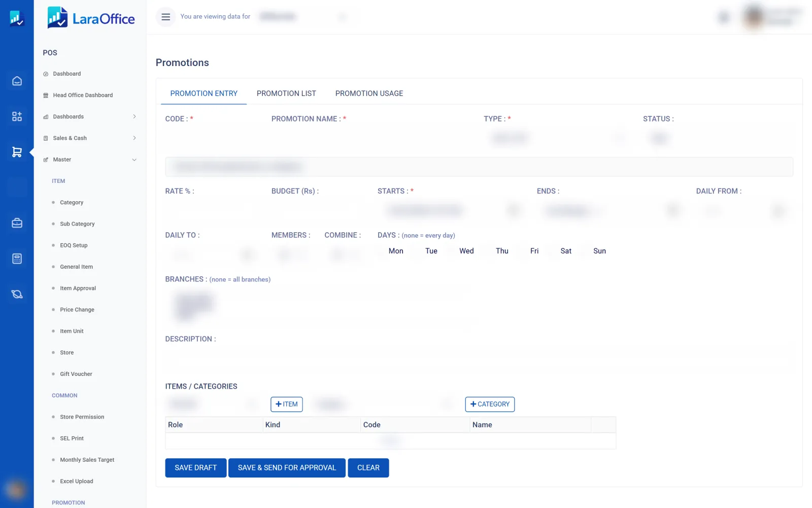Open Sub Category in the sidebar
Screen dimensions: 812x508
coord(77,224)
